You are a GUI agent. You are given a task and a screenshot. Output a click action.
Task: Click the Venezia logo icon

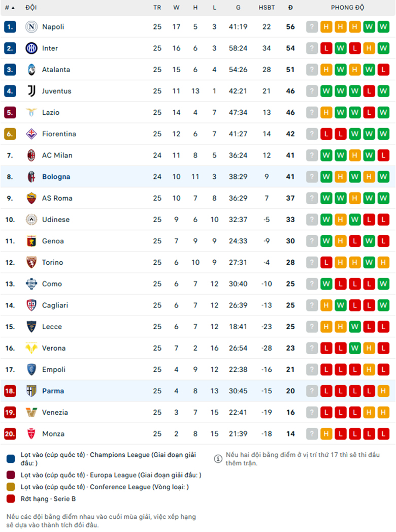coord(31,412)
